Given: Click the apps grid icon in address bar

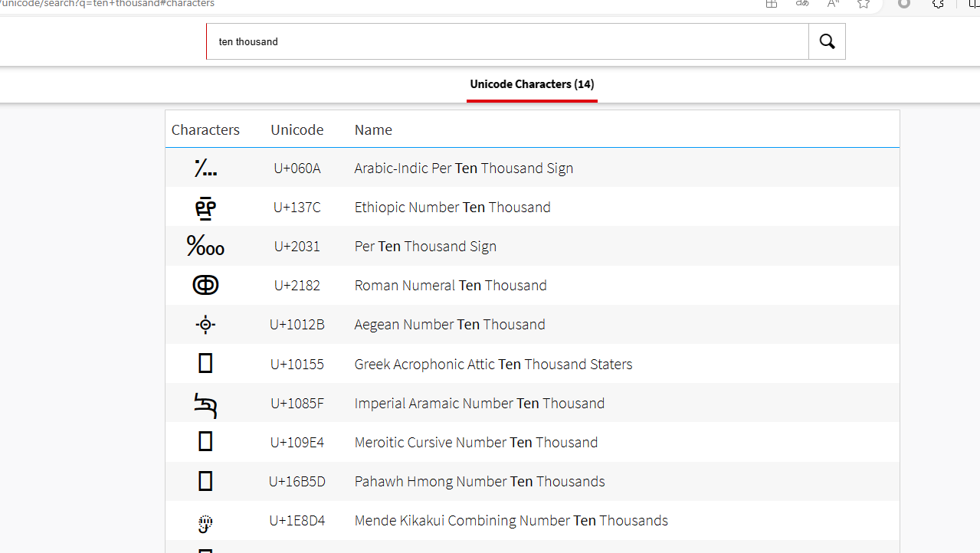Looking at the screenshot, I should (x=772, y=4).
